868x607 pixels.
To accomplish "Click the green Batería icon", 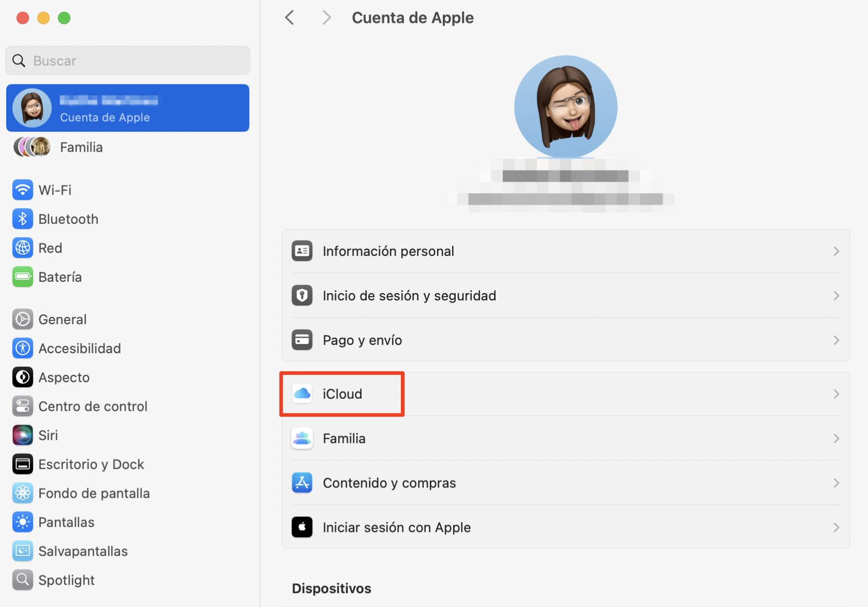I will click(23, 277).
